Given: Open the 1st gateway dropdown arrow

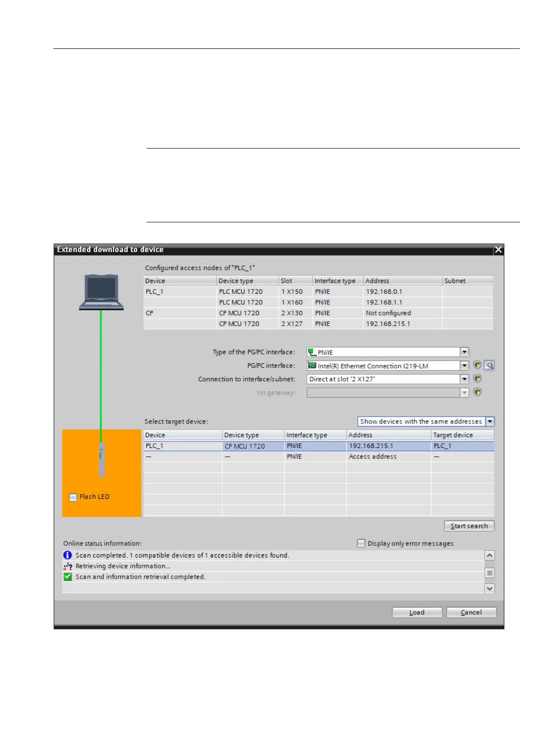Looking at the screenshot, I should pos(465,393).
